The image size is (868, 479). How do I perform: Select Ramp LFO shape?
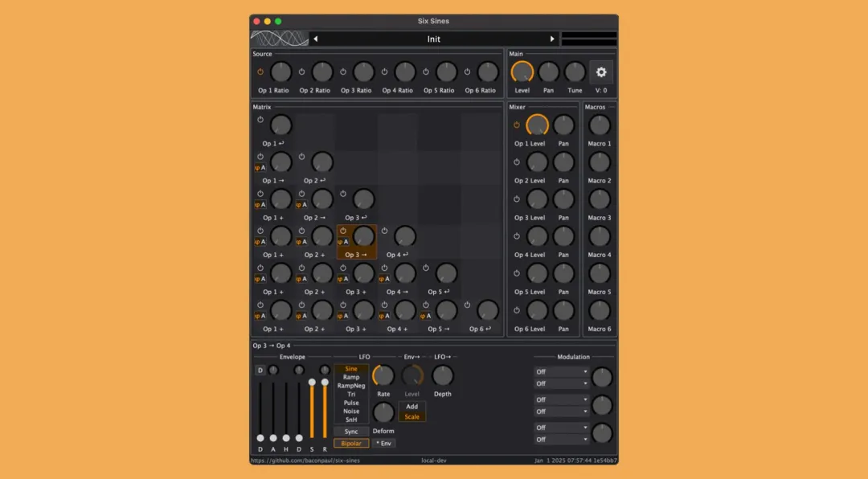click(x=351, y=377)
